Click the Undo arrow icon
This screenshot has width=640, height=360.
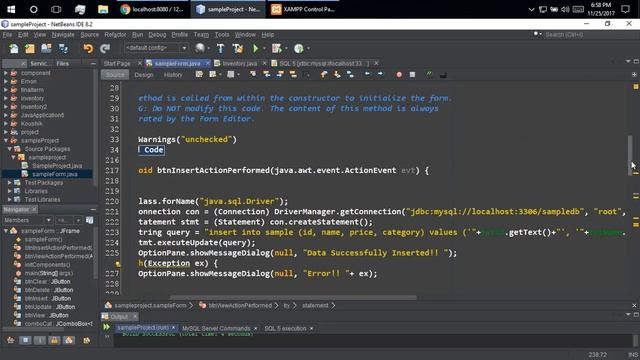(88, 49)
